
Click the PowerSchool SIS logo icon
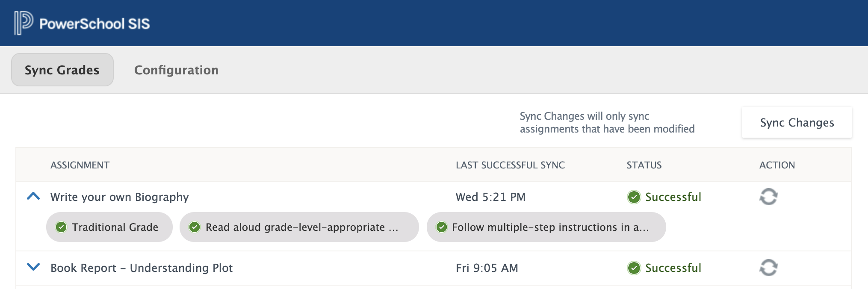24,23
